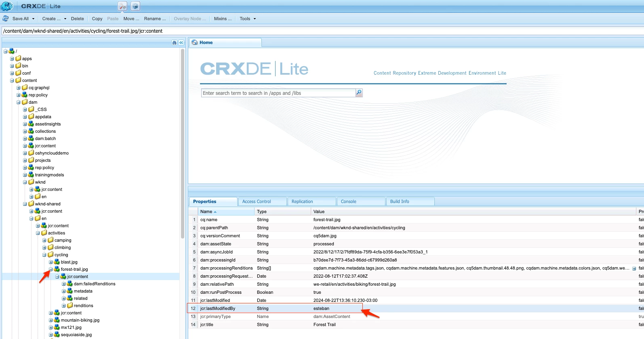Select the Home tab

pyautogui.click(x=225, y=42)
